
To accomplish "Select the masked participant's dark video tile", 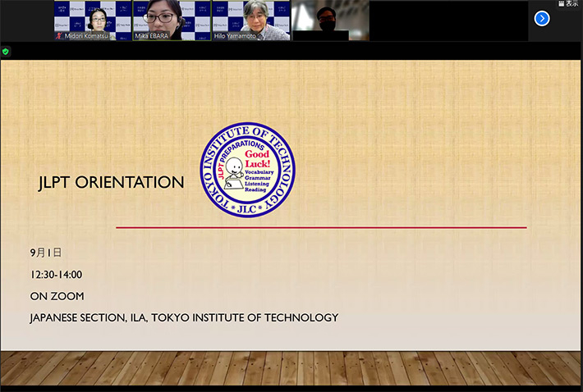I will click(330, 20).
